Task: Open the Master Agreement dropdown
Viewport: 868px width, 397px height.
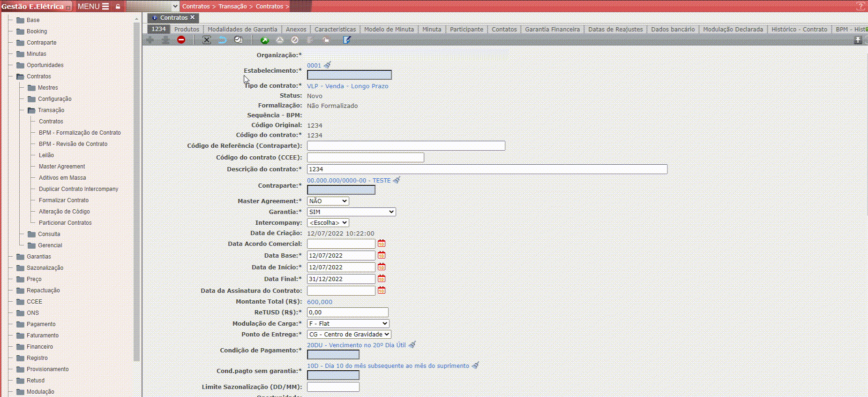Action: point(328,201)
